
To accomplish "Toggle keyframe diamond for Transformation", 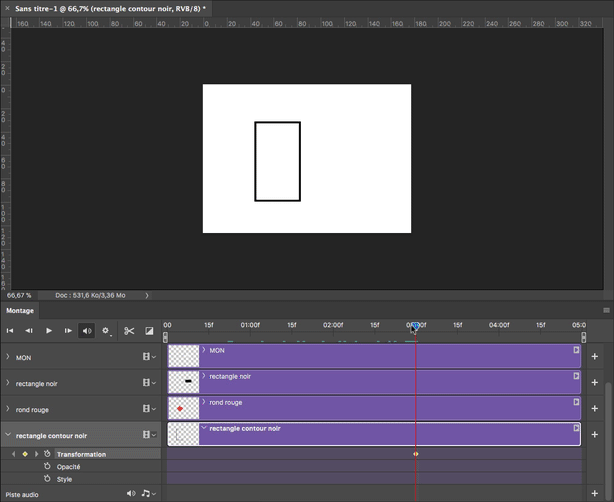I will coord(25,454).
